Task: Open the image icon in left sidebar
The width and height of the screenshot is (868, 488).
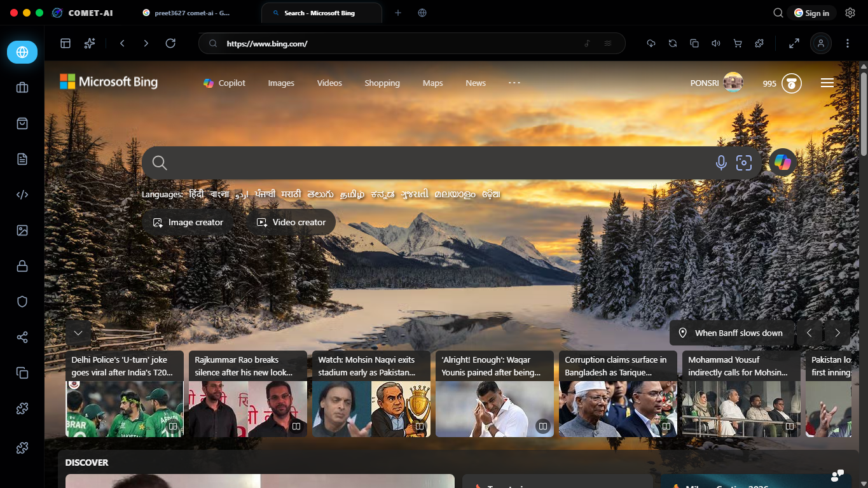Action: click(x=22, y=230)
